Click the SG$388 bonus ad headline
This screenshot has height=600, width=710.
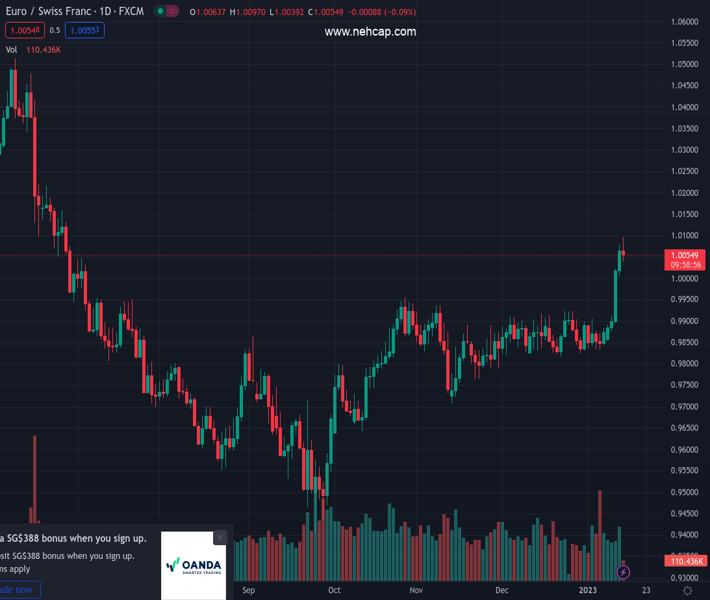pyautogui.click(x=75, y=538)
